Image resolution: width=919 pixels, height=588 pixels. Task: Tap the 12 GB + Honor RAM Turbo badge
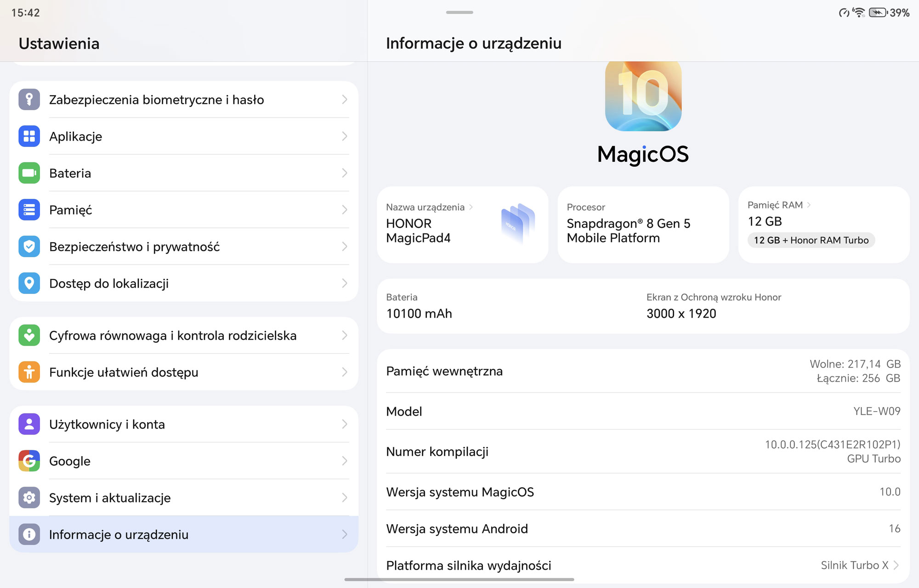(811, 240)
